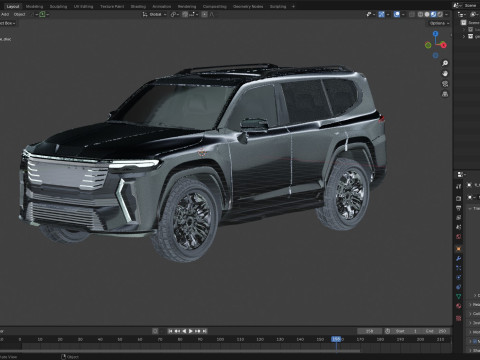Open the View Layer properties tab
The height and width of the screenshot is (360, 480).
(x=459, y=218)
